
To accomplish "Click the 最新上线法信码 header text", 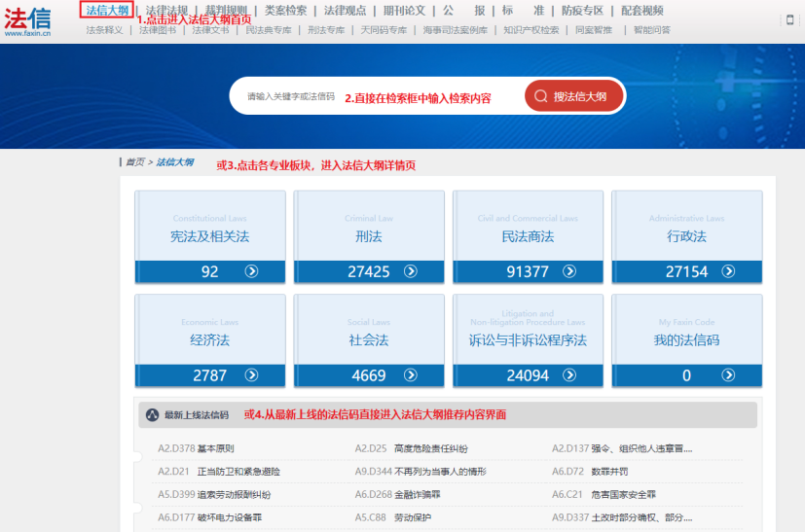I will pos(197,415).
